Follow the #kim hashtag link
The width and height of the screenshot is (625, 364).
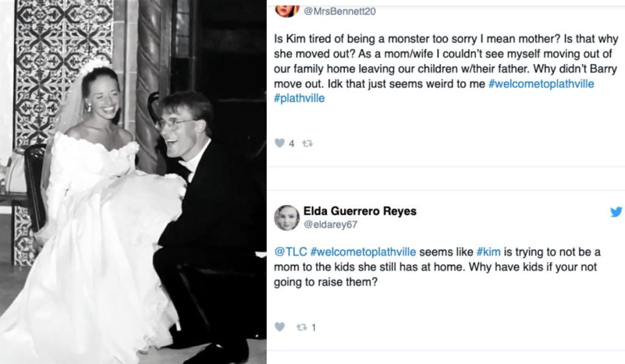coord(489,252)
